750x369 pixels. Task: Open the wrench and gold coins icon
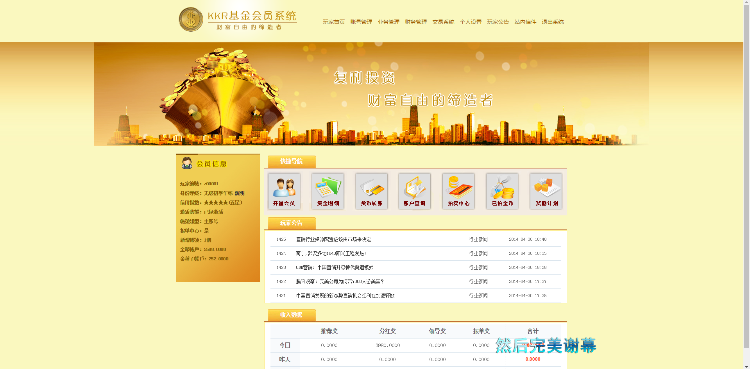click(x=502, y=191)
